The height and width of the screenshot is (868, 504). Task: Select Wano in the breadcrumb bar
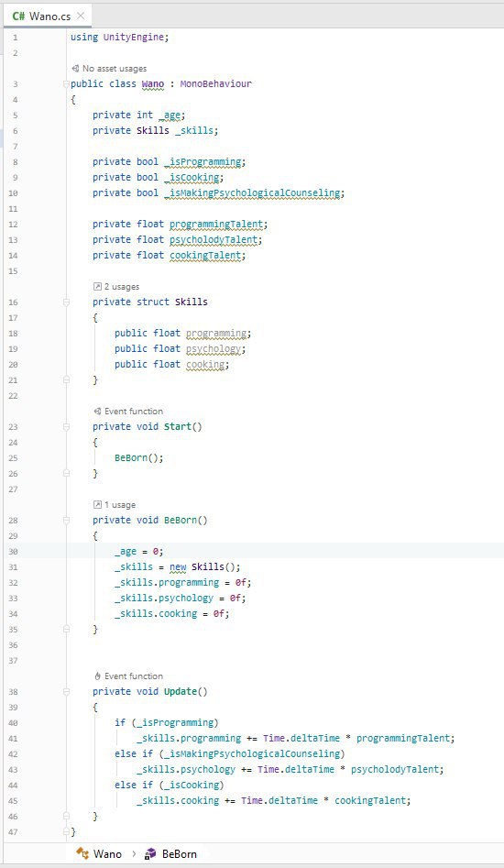[x=107, y=854]
